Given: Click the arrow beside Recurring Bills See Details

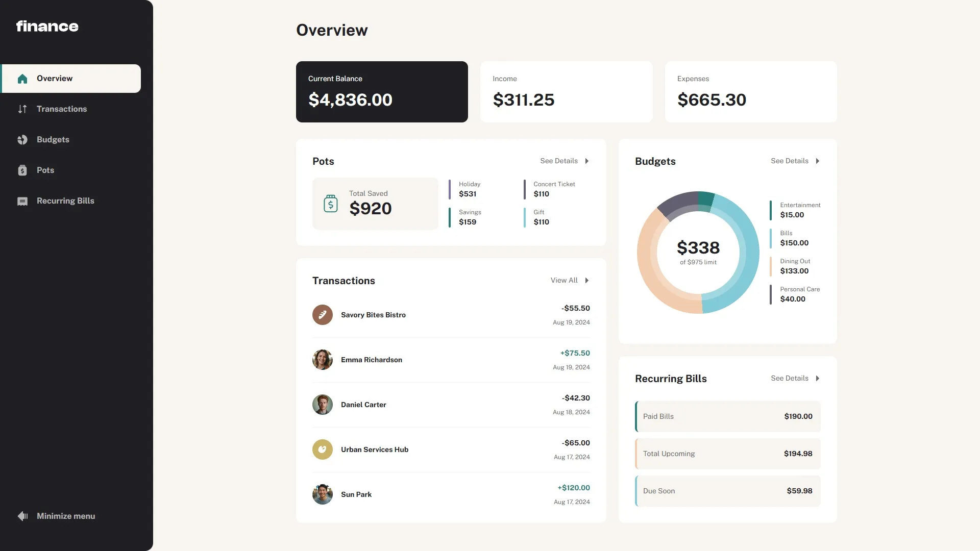Looking at the screenshot, I should click(x=818, y=379).
